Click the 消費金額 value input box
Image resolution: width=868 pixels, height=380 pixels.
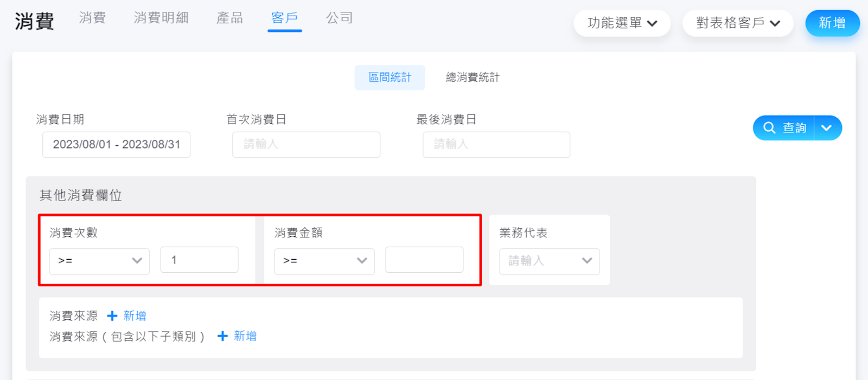click(x=424, y=260)
